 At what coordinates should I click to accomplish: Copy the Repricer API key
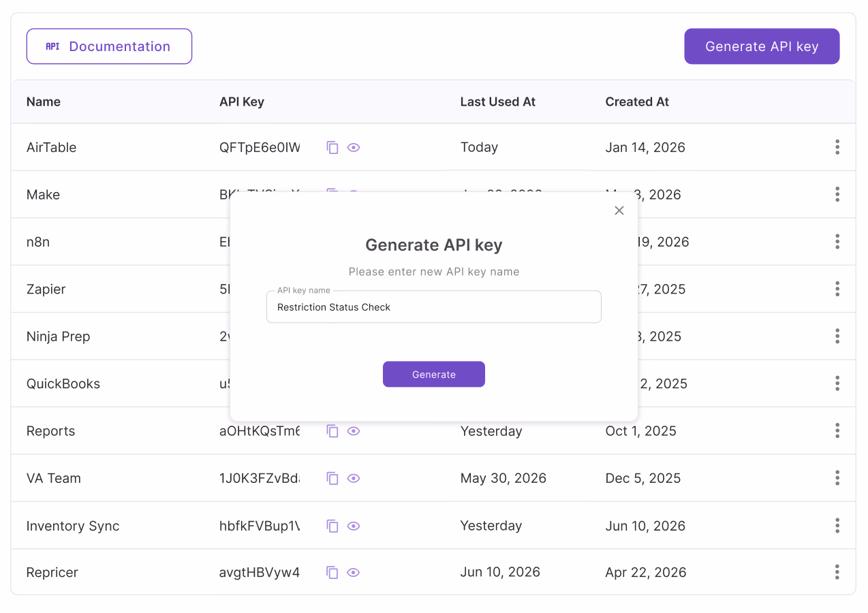[332, 572]
